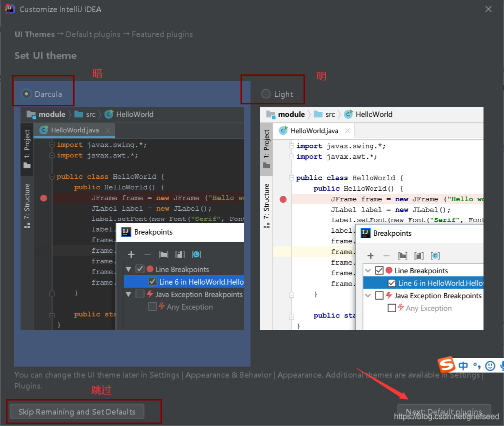Toggle Java Exception Breakpoints checkbox in Light preview

pos(379,295)
